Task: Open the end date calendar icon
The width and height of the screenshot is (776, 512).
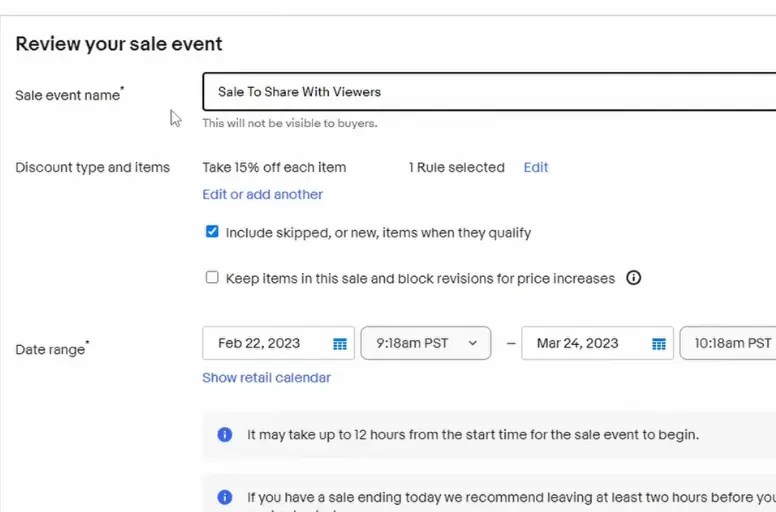Action: pyautogui.click(x=659, y=344)
